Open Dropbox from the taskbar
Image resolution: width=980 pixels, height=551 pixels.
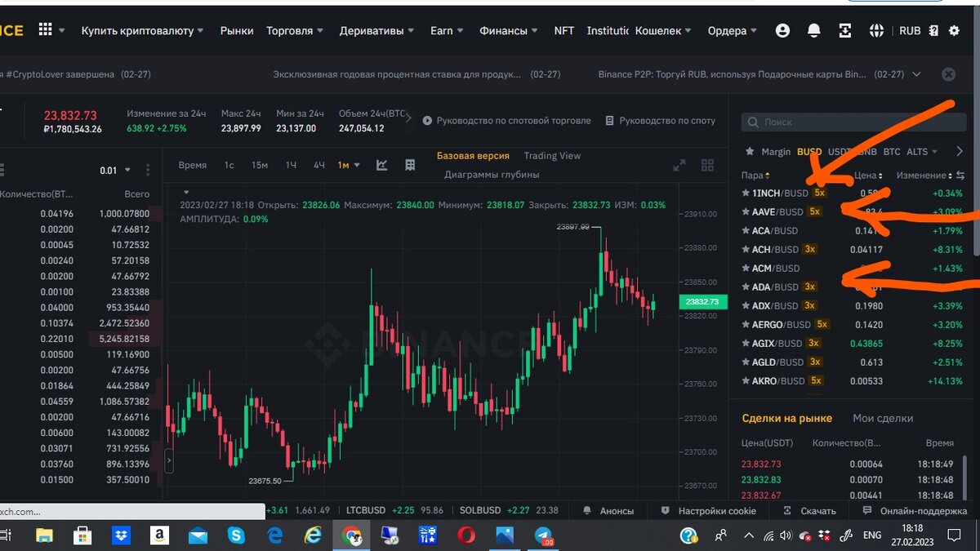(x=121, y=535)
